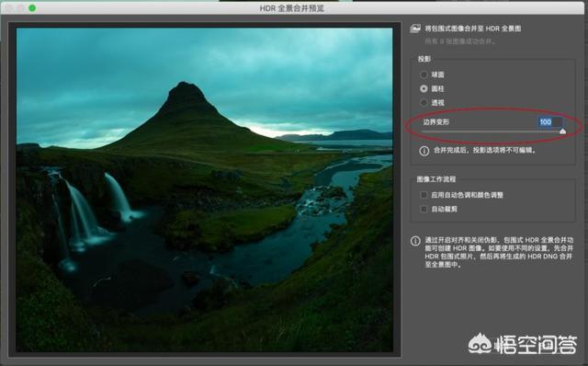
Task: Choose the 透视 projection option
Action: [424, 102]
